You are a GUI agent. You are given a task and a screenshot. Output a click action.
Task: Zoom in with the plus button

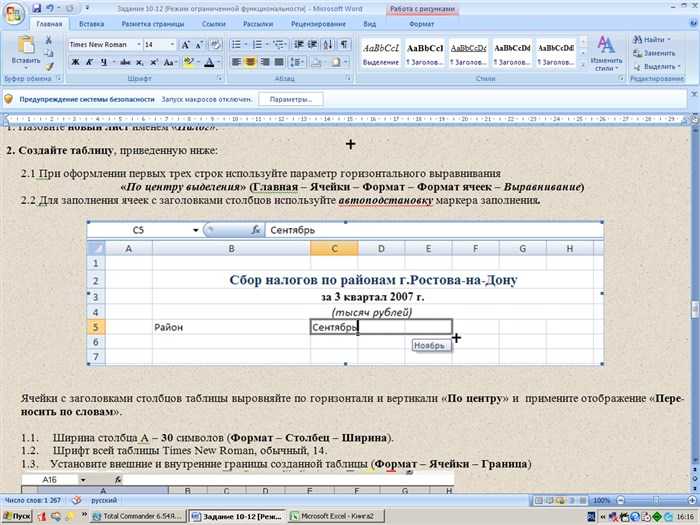[692, 500]
